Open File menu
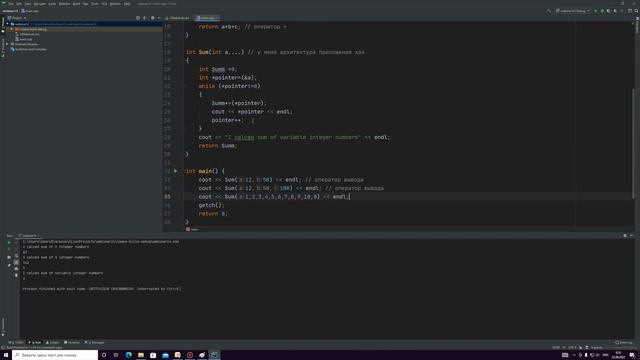Screen dimensions: 640x360 click(11, 4)
